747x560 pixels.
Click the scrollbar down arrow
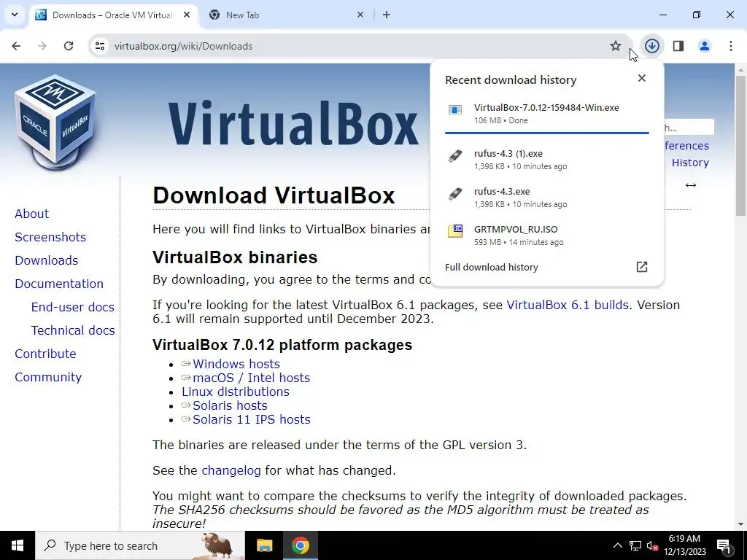(741, 524)
